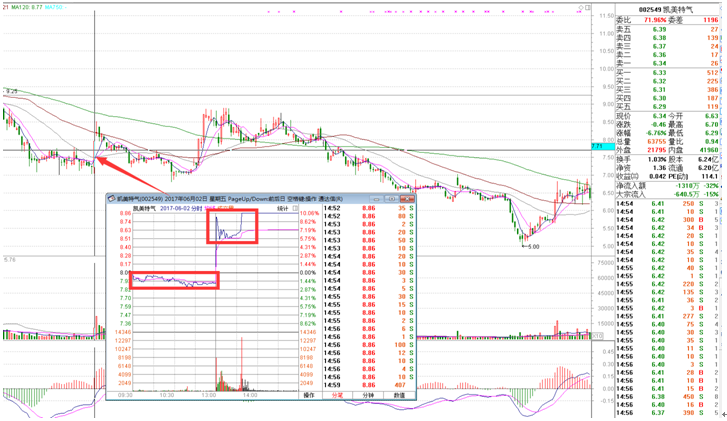The image size is (727, 421).
Task: Select the 14:54 6.42 300 B tick row in the main panel
Action: tap(667, 220)
